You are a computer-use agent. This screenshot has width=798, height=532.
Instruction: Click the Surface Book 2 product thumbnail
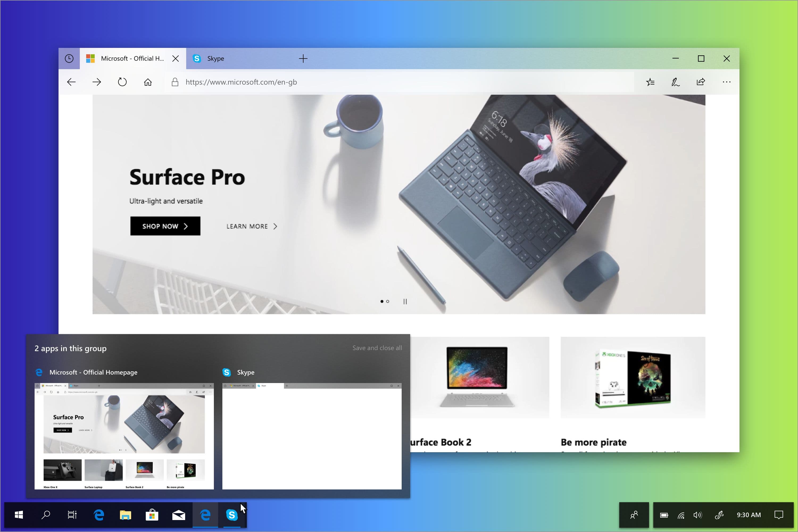click(x=478, y=377)
